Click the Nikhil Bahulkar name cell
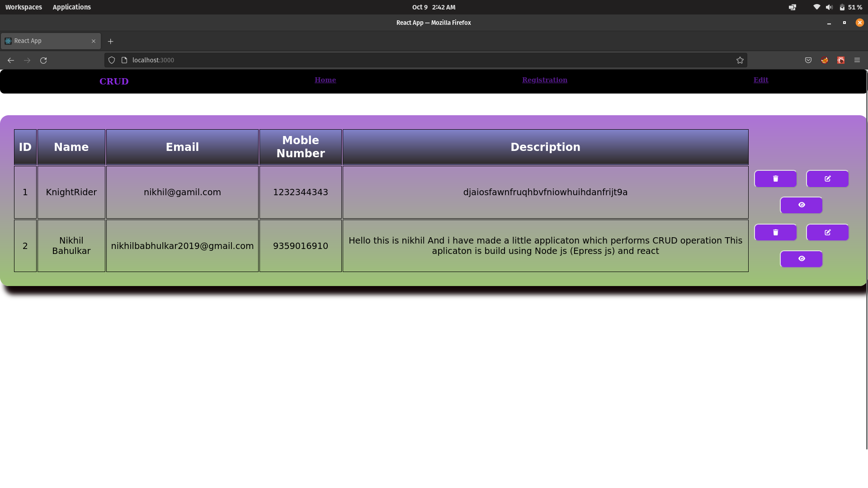The height and width of the screenshot is (488, 868). [x=71, y=246]
